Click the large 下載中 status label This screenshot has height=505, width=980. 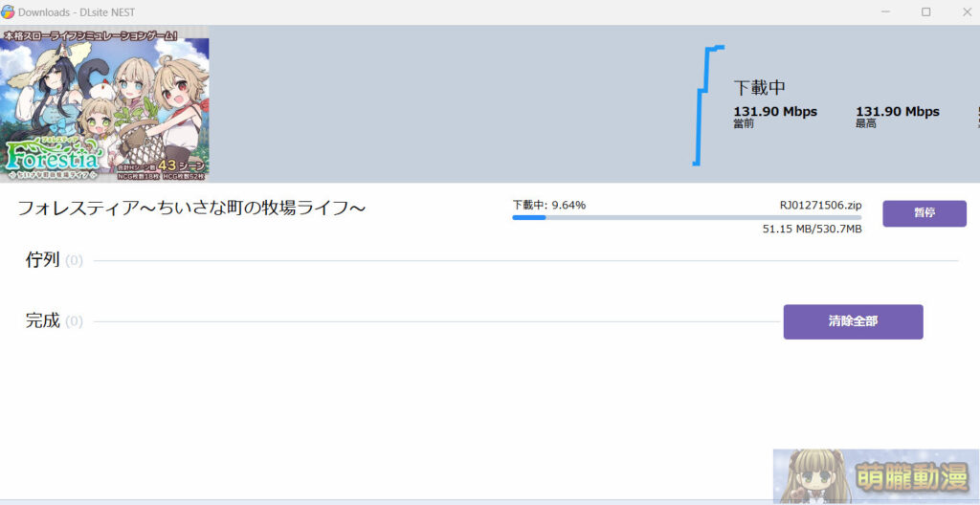[x=759, y=87]
